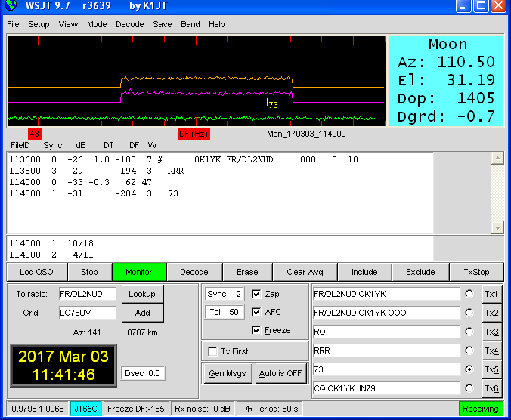Toggle the green Monitor button
Viewport: 511px width, 420px height.
(x=139, y=272)
